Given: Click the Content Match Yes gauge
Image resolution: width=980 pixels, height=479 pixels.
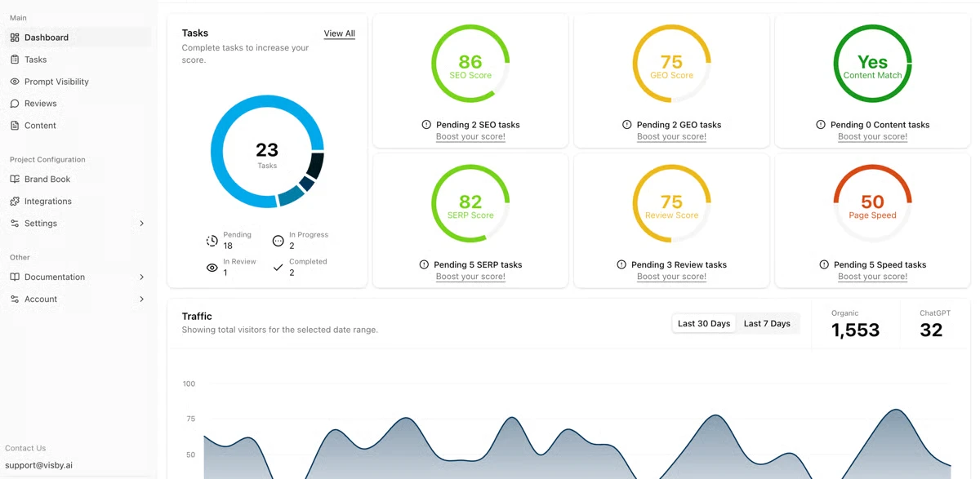Looking at the screenshot, I should click(872, 64).
